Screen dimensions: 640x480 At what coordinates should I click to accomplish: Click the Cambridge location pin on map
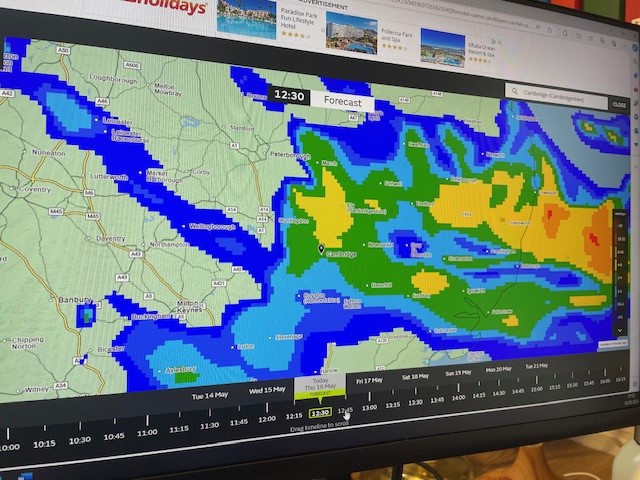(x=321, y=249)
